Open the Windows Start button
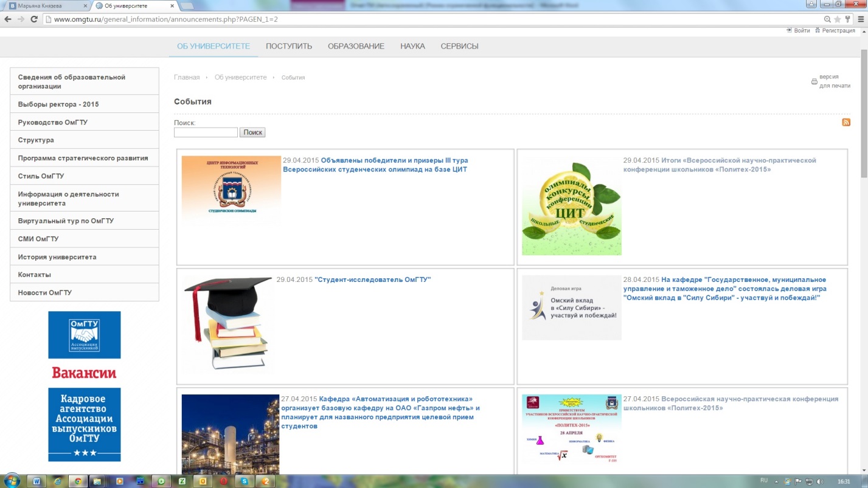This screenshot has width=868, height=488. click(x=11, y=481)
